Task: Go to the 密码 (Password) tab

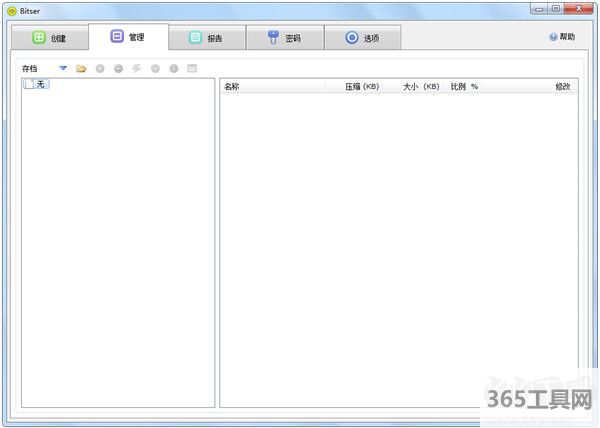Action: (x=283, y=38)
